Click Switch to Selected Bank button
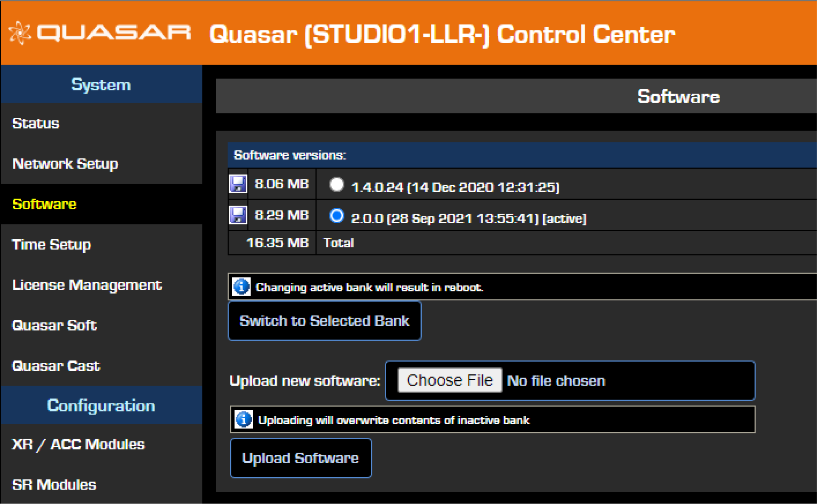Viewport: 817px width, 504px height. [324, 321]
